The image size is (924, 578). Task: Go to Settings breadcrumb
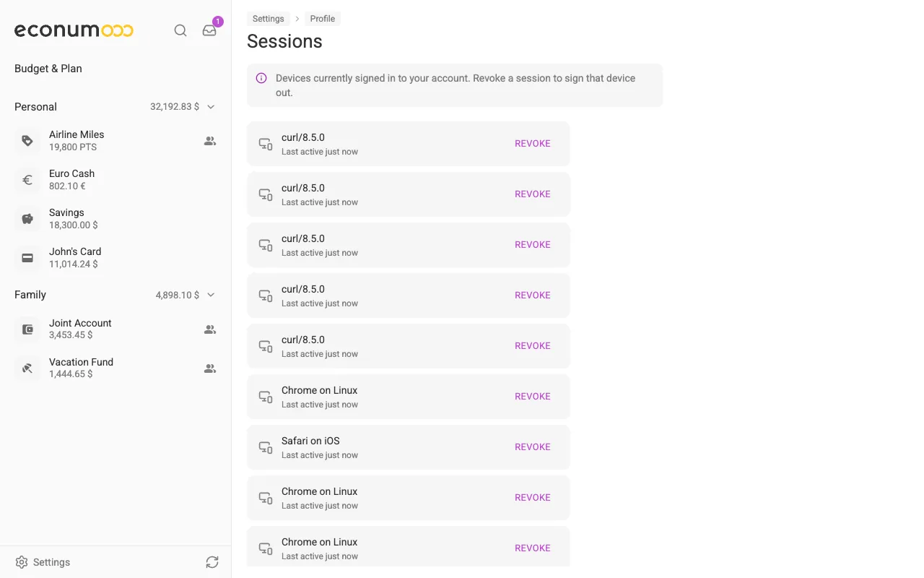tap(268, 19)
